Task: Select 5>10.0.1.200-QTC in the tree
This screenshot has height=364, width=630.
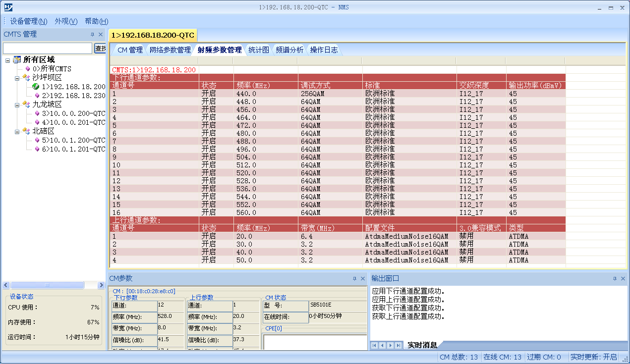Action: 73,140
